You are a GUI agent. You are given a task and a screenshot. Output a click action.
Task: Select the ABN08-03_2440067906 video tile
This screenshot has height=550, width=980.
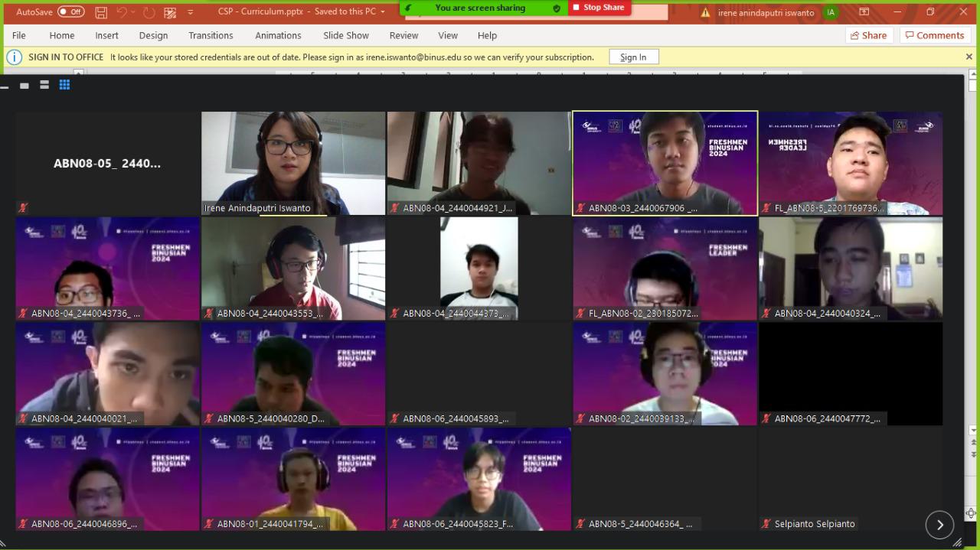(665, 164)
